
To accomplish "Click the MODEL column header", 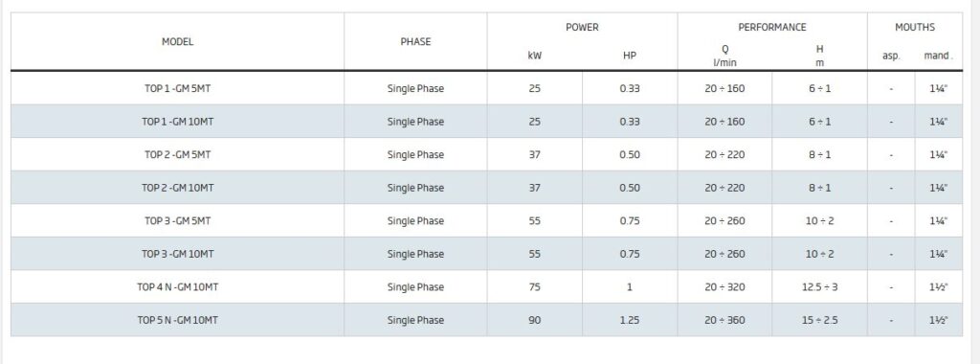I will click(177, 42).
